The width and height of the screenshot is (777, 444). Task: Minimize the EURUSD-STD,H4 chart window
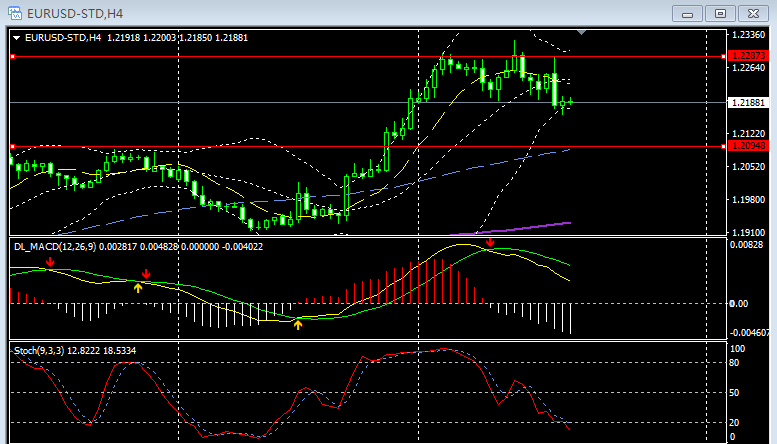pyautogui.click(x=686, y=13)
